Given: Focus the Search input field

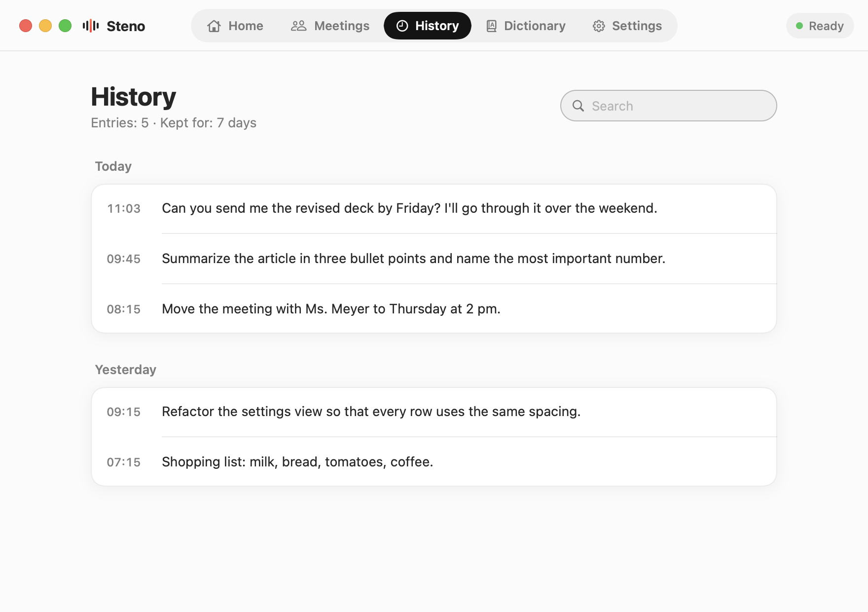Looking at the screenshot, I should pyautogui.click(x=668, y=106).
